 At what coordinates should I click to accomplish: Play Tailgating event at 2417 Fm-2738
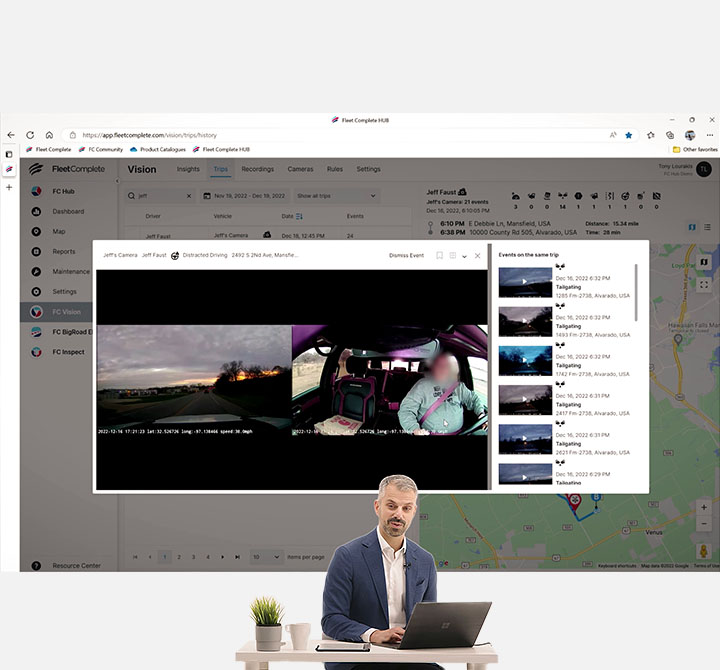(525, 400)
